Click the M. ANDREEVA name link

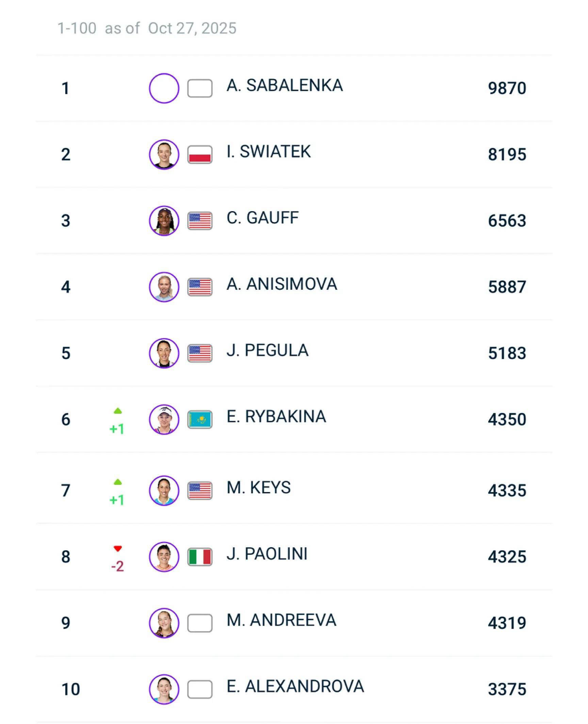point(281,620)
